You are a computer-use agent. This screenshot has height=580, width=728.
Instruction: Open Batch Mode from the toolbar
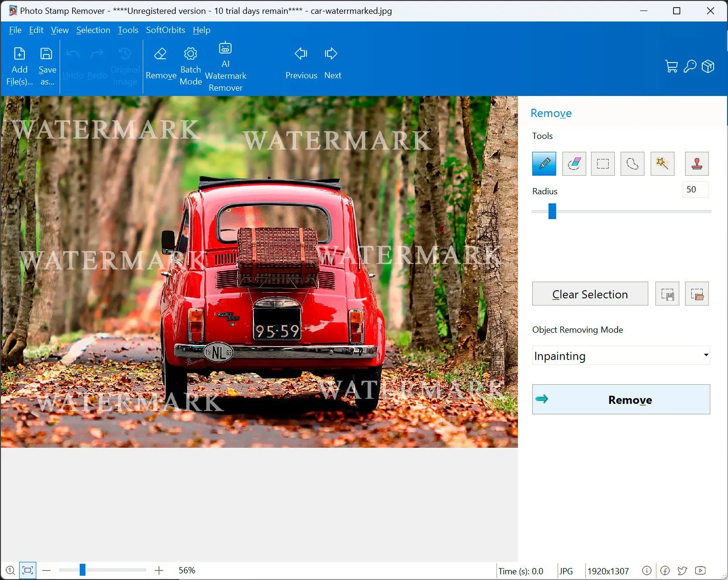190,66
